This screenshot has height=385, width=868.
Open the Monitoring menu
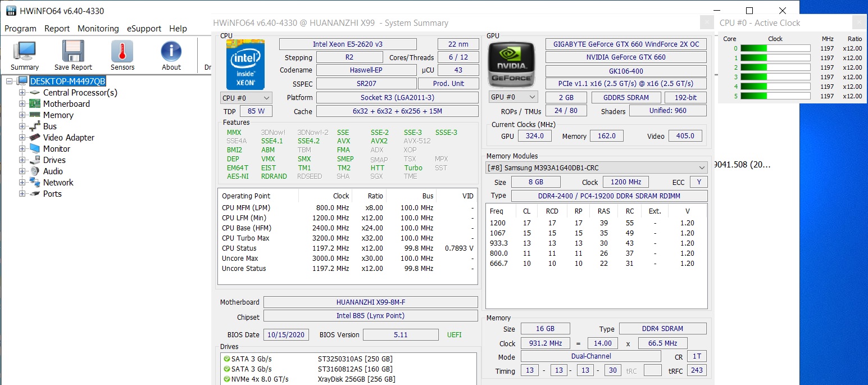coord(98,29)
